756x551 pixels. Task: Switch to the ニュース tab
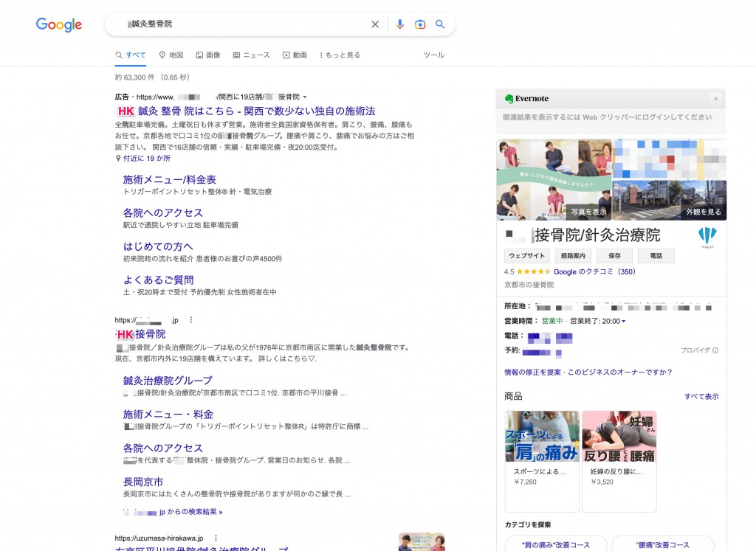(x=251, y=55)
